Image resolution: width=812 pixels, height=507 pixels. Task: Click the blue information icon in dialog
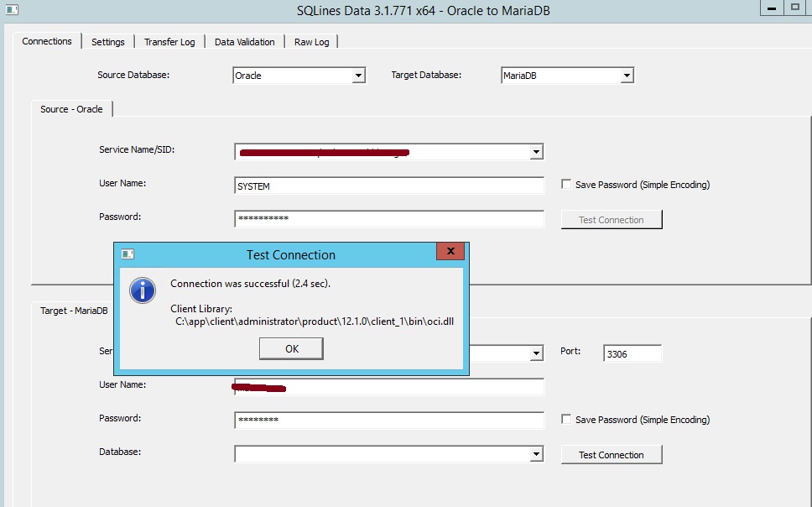pos(143,291)
